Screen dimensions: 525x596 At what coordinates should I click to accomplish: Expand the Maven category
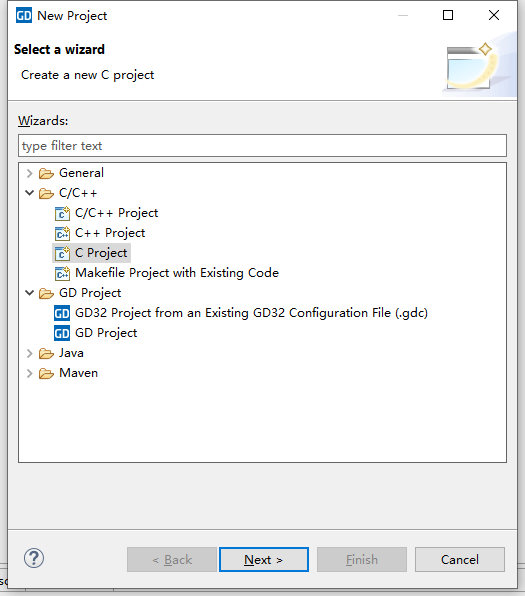coord(29,373)
